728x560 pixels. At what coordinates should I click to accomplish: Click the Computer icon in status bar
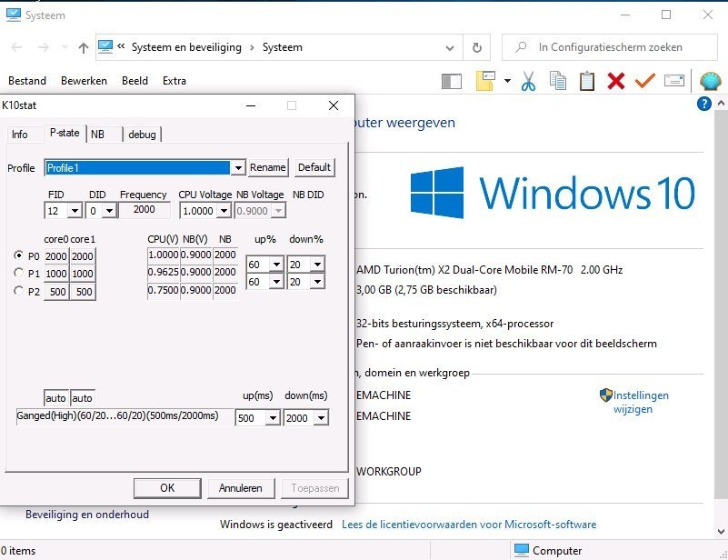point(522,550)
